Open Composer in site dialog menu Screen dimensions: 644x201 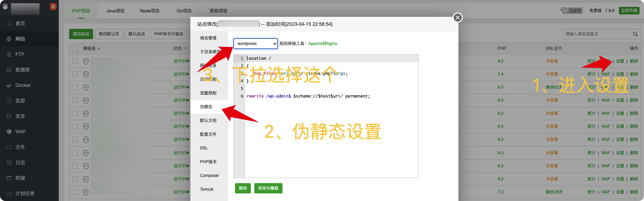point(209,176)
